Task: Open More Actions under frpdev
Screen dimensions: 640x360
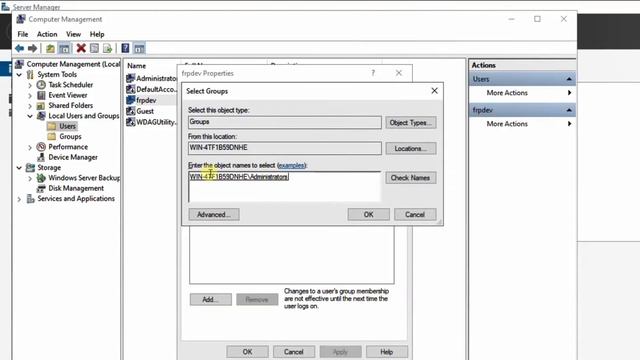Action: [x=507, y=124]
